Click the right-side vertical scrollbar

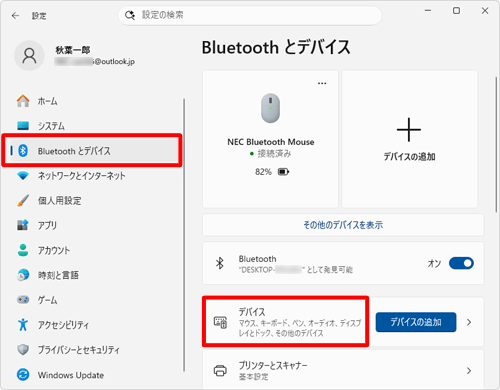(x=496, y=144)
